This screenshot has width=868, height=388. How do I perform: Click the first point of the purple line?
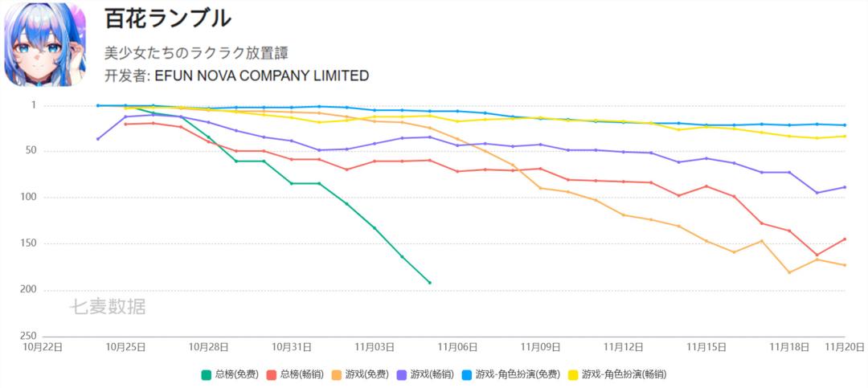[x=98, y=139]
